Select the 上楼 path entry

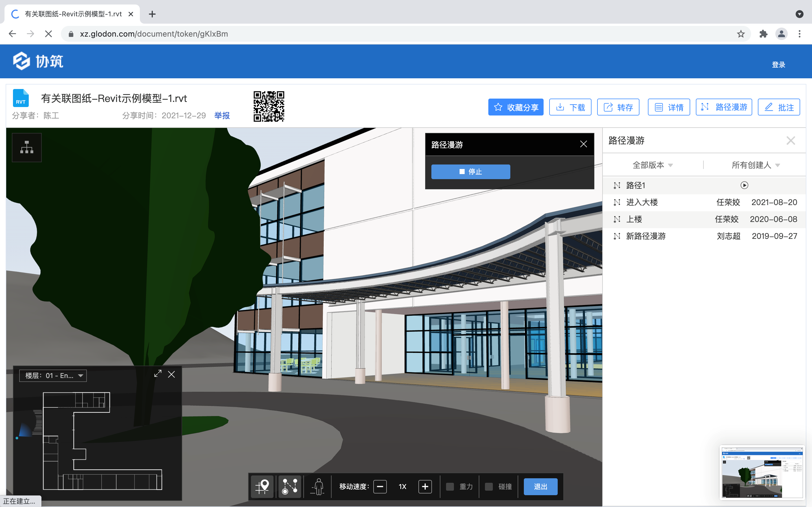coord(634,219)
